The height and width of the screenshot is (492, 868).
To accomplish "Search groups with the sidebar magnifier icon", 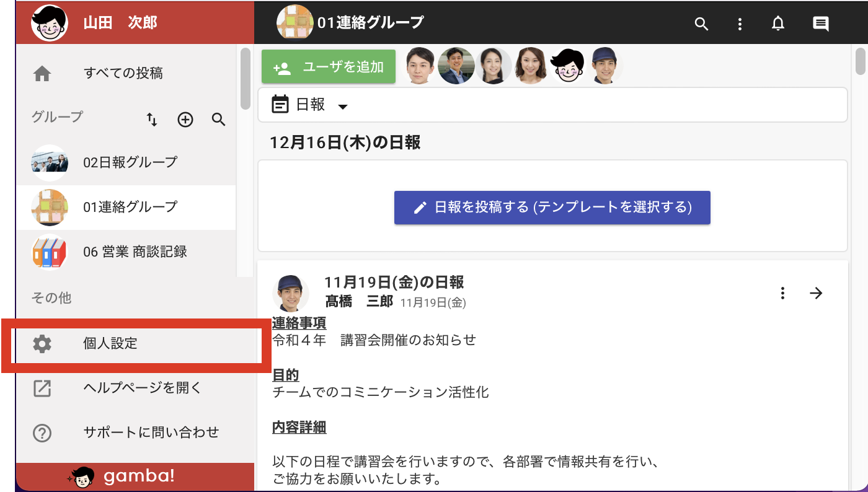I will coord(218,120).
